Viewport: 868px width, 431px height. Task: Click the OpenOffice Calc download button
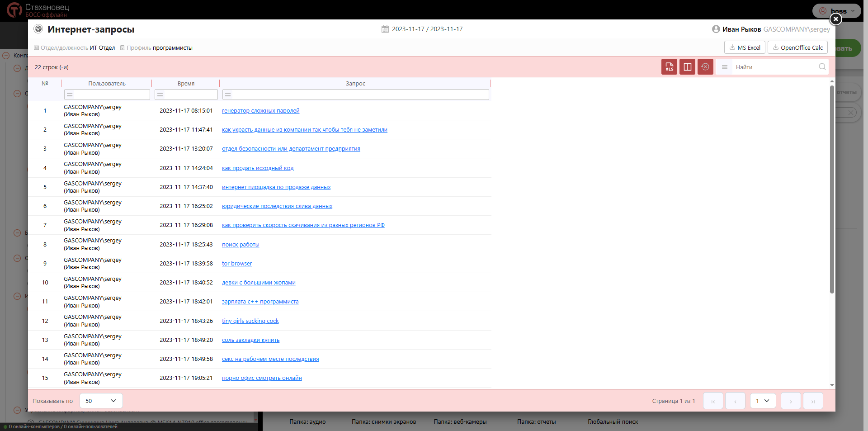(x=797, y=47)
